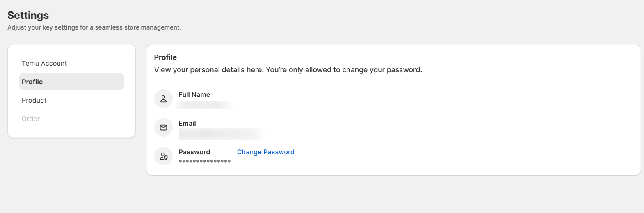Screen dimensions: 644x213
Task: Click the Full Name field label
Action: point(194,94)
